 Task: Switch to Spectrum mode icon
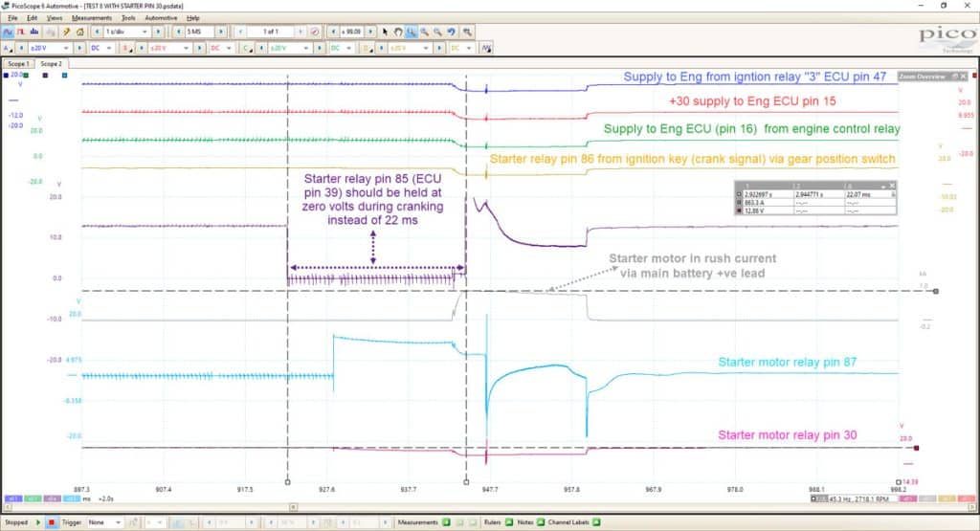pyautogui.click(x=34, y=32)
